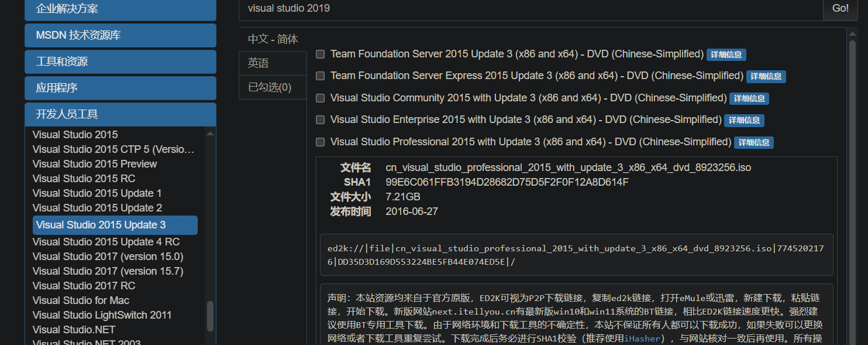
Task: Click the sidebar list scroll-up arrow
Action: tap(211, 134)
